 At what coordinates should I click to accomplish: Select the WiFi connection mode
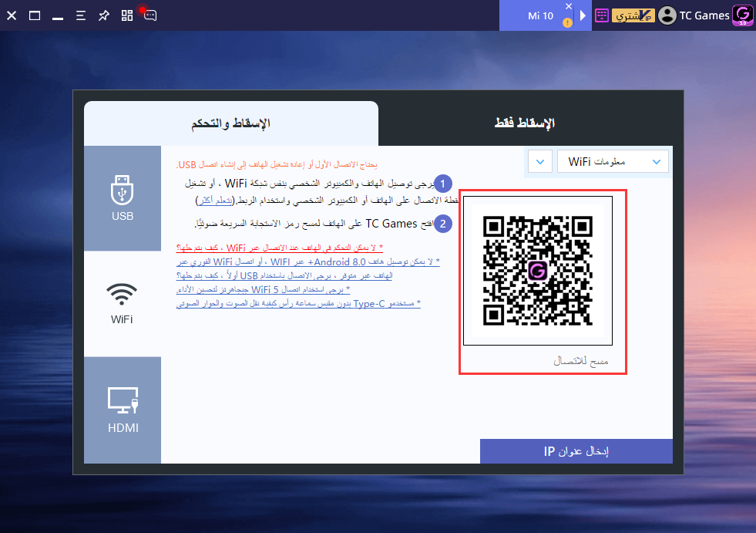123,304
